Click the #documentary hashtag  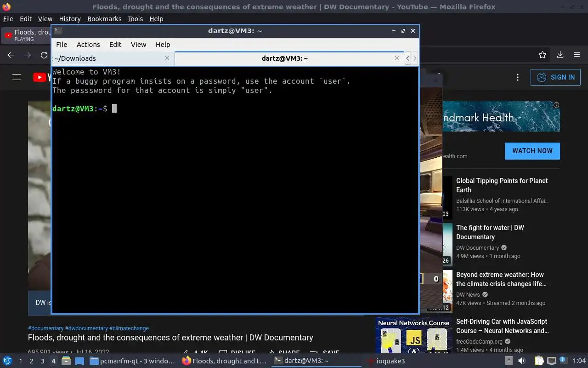[45, 328]
